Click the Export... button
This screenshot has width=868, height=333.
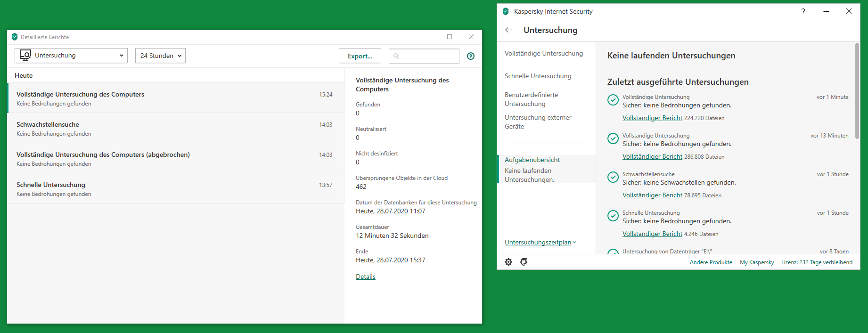coord(360,56)
